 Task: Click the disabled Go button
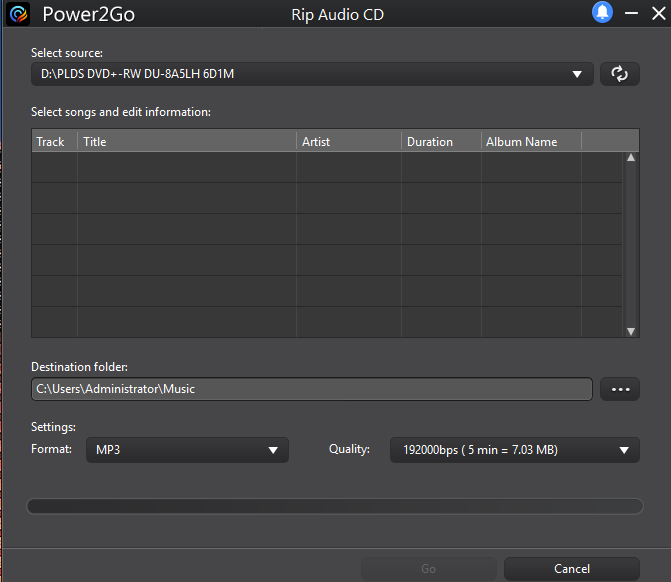[x=428, y=569]
